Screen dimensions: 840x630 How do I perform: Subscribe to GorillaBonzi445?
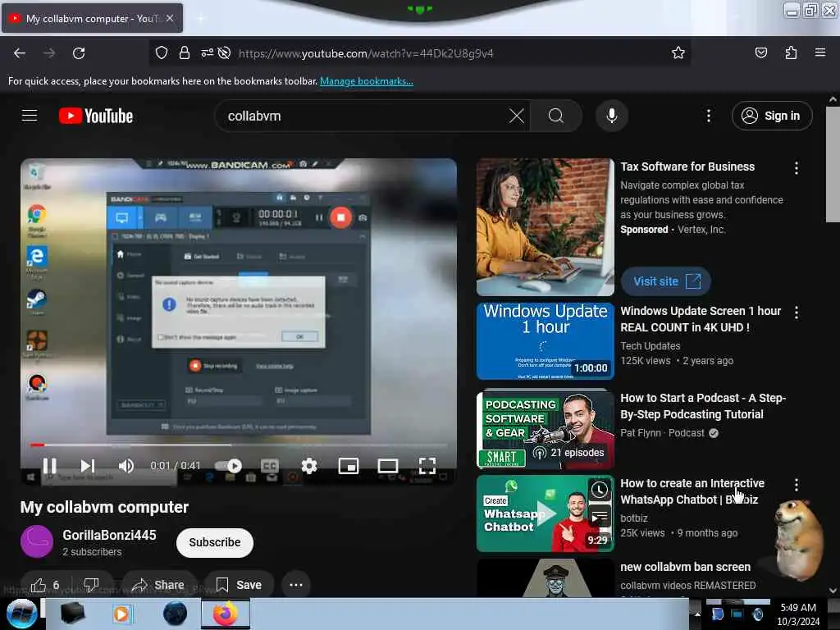(x=215, y=543)
